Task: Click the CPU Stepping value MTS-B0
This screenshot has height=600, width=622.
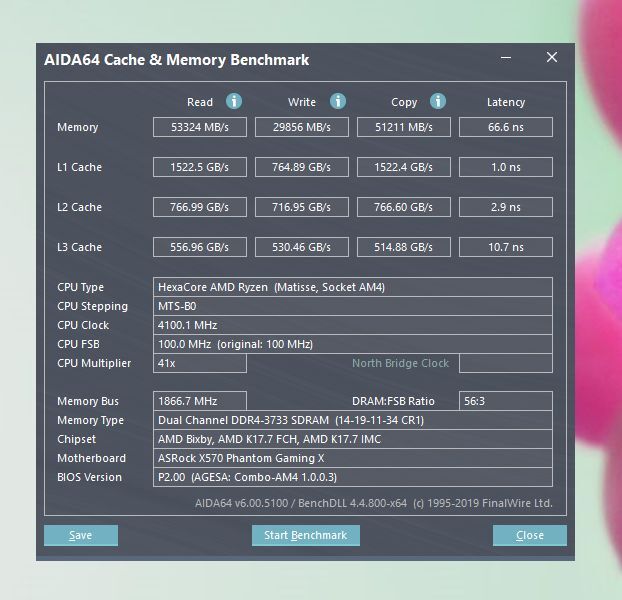Action: point(353,306)
